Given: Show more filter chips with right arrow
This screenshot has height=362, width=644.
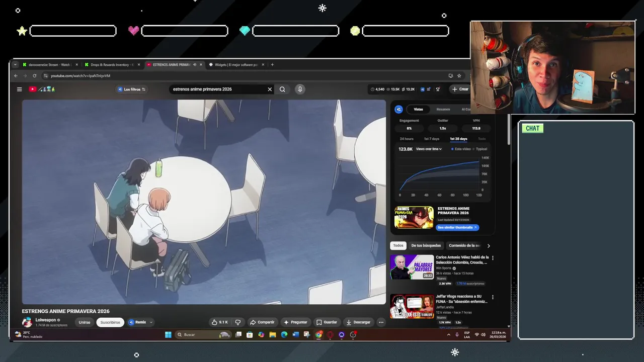Looking at the screenshot, I should (488, 246).
